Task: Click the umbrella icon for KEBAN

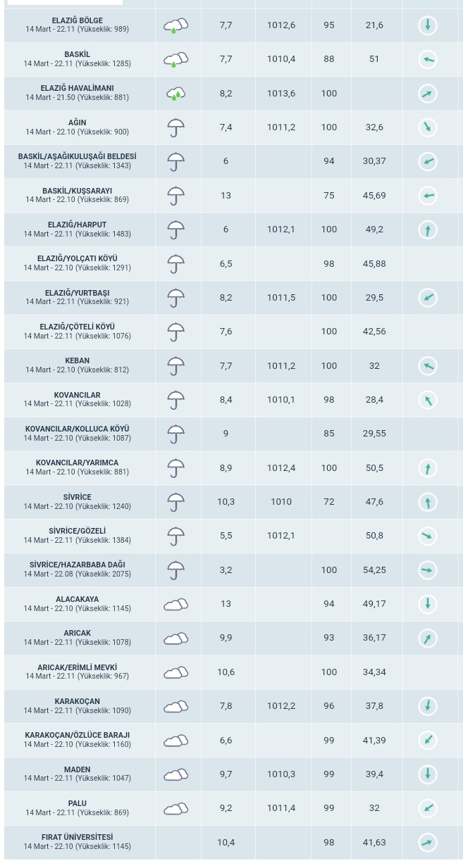Action: pos(175,366)
